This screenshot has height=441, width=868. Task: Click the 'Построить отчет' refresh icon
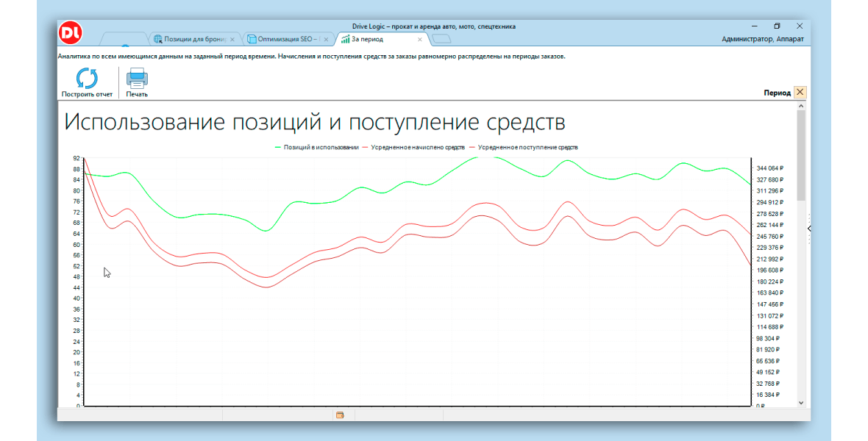click(87, 78)
